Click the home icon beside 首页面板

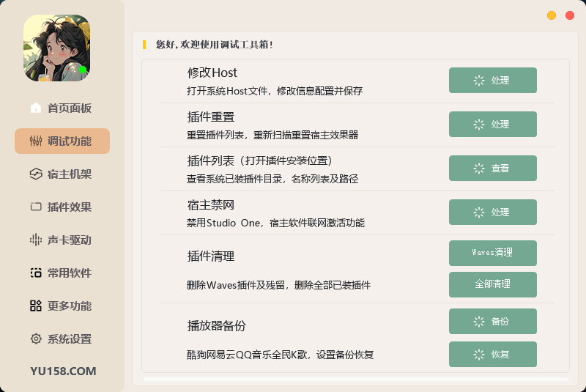pyautogui.click(x=35, y=108)
